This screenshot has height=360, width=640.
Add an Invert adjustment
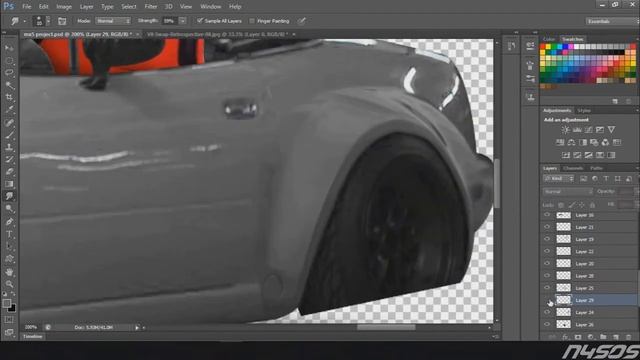pos(566,155)
